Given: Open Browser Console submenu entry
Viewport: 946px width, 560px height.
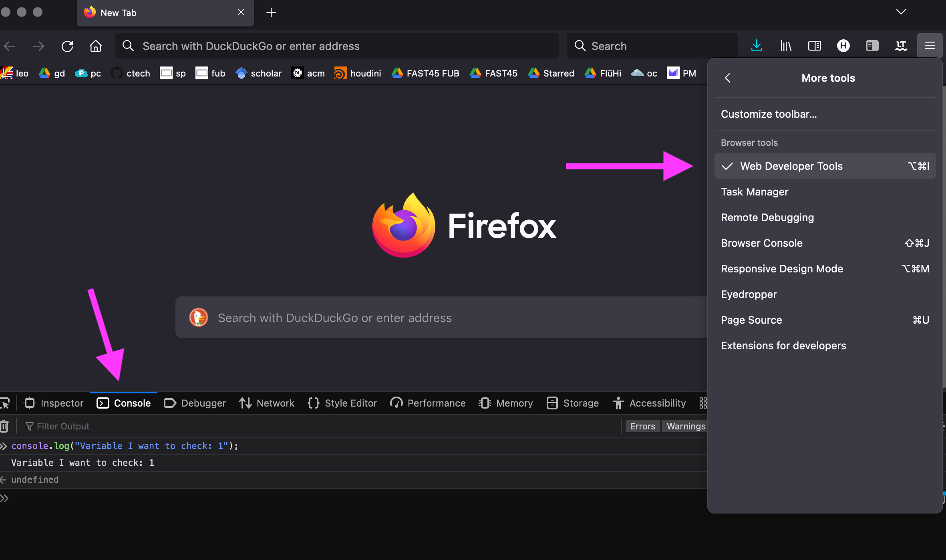Looking at the screenshot, I should coord(761,243).
